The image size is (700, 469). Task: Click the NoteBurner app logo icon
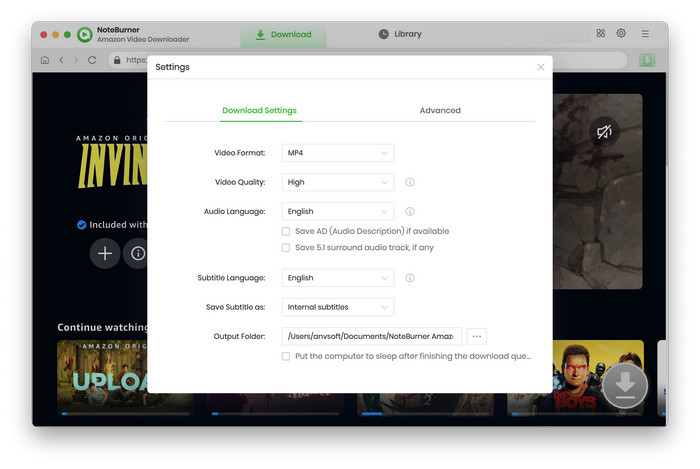point(84,34)
